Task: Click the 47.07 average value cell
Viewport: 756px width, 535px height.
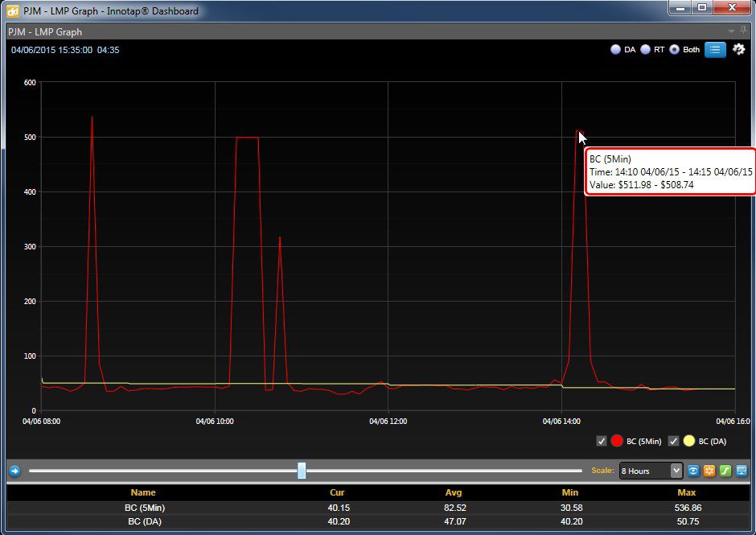Action: pos(455,521)
